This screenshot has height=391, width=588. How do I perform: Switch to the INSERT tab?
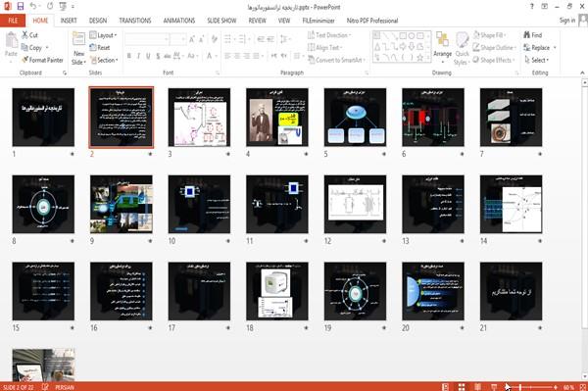coord(69,21)
